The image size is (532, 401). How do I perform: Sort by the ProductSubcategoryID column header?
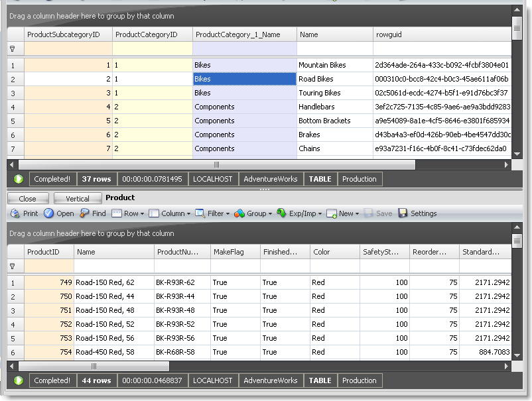tap(68, 34)
